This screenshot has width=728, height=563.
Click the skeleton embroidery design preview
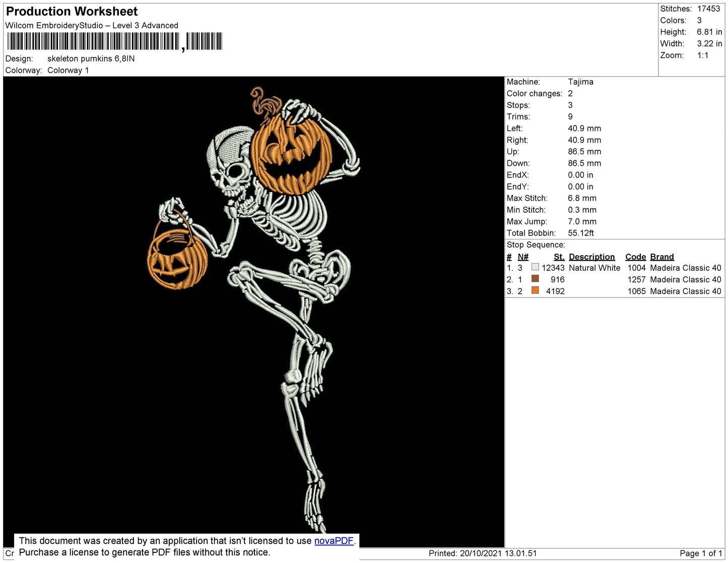(x=253, y=311)
